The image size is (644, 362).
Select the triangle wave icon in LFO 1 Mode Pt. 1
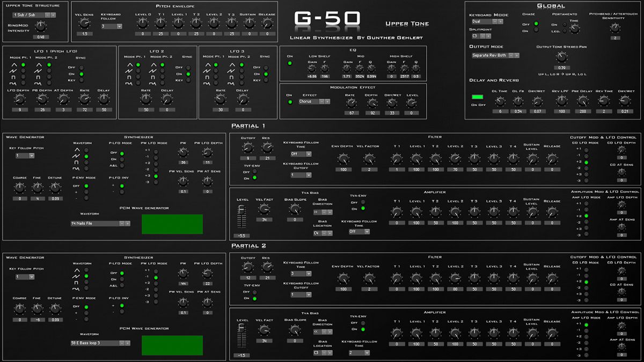click(23, 65)
